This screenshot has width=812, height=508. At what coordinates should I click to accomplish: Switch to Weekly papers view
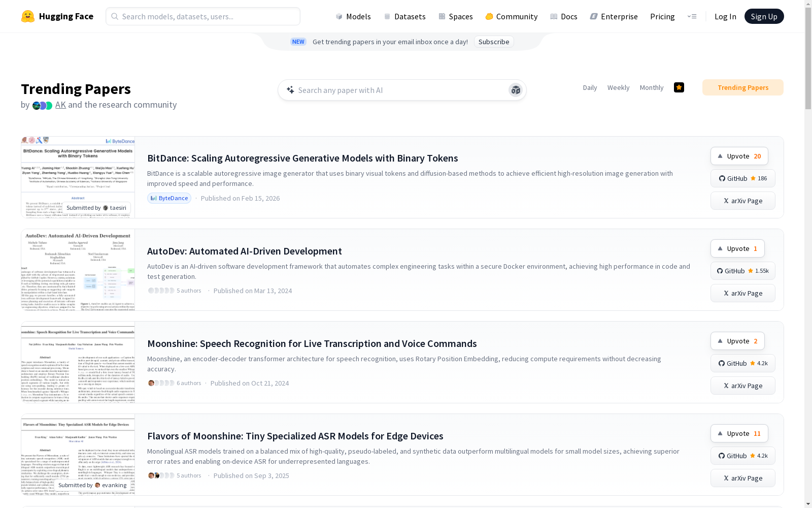[618, 87]
